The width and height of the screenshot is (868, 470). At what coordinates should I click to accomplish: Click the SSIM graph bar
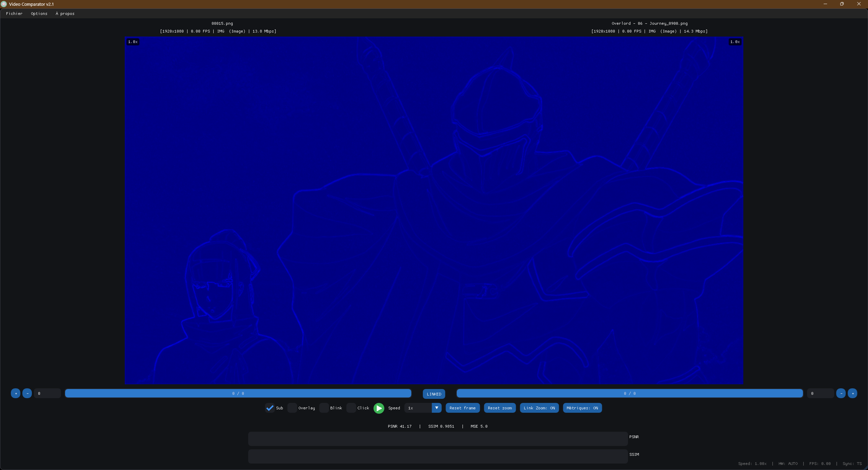pyautogui.click(x=438, y=456)
